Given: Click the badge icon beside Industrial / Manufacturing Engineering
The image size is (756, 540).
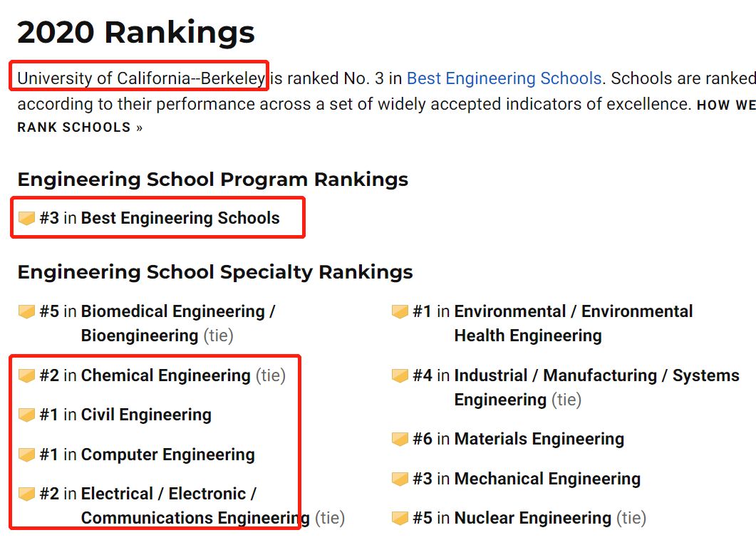Looking at the screenshot, I should click(x=400, y=375).
